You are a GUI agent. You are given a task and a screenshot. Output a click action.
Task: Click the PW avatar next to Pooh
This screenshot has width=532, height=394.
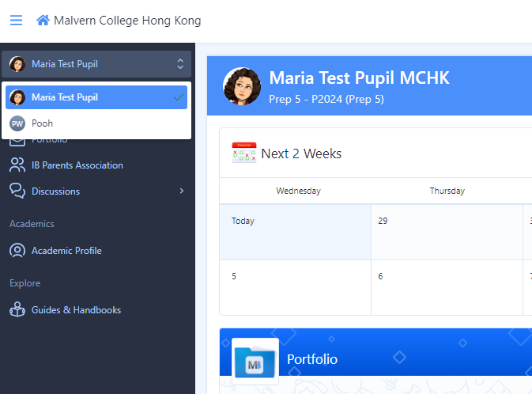[x=17, y=123]
